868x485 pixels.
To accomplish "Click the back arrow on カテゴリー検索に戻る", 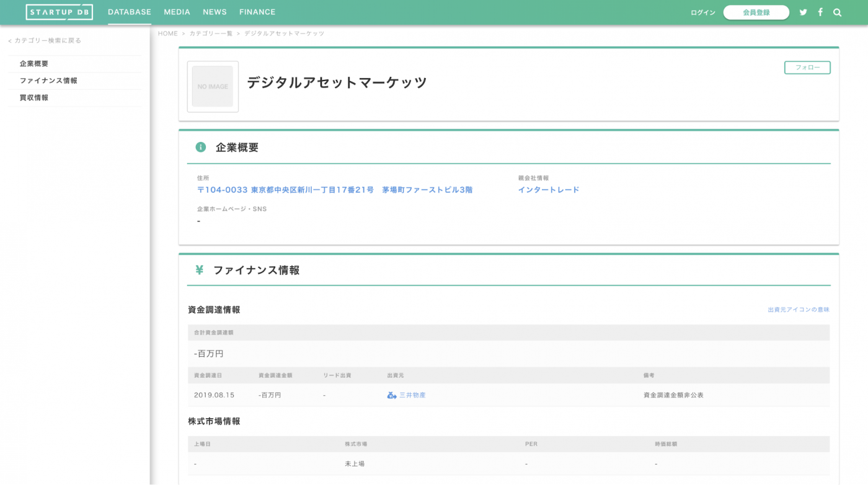I will pos(9,40).
